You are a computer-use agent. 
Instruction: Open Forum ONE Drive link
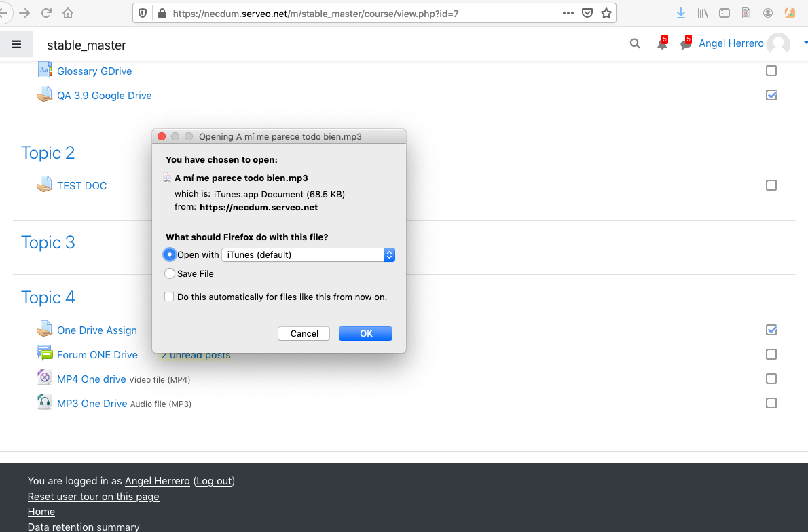[97, 354]
